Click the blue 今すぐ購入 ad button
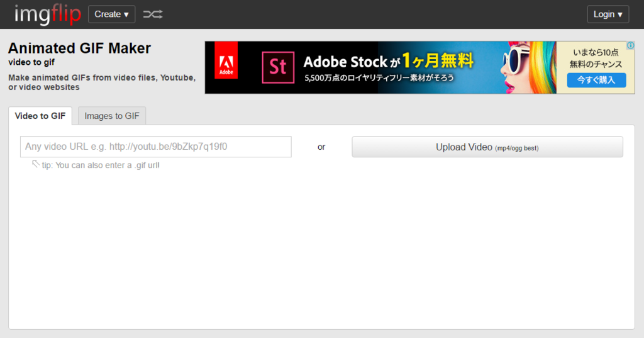 click(x=596, y=80)
